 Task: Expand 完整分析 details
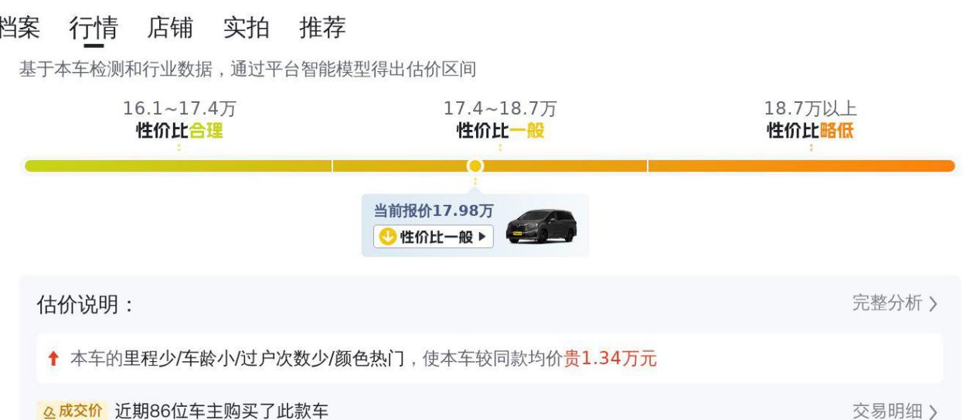point(894,303)
